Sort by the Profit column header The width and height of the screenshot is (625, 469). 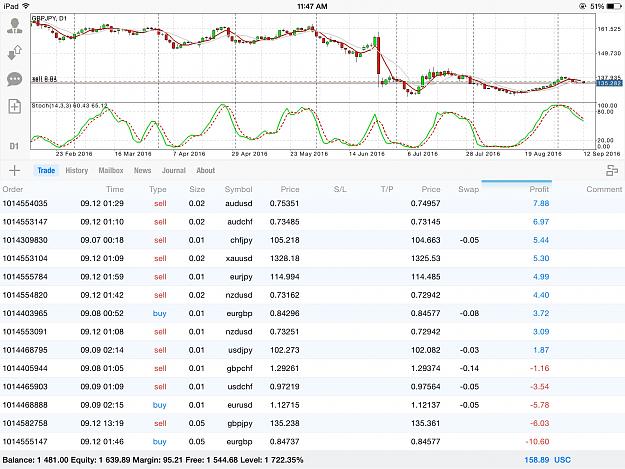(539, 189)
